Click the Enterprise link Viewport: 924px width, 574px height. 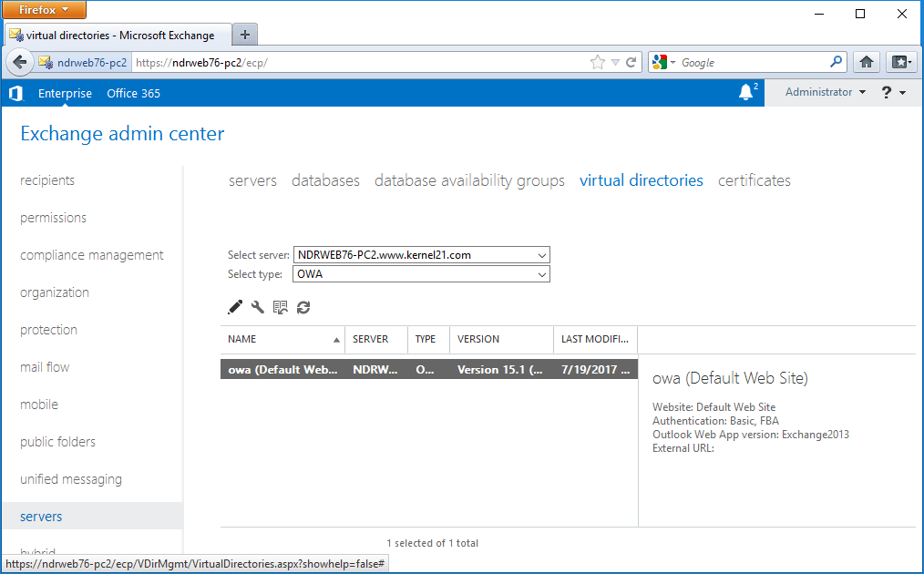tap(65, 93)
